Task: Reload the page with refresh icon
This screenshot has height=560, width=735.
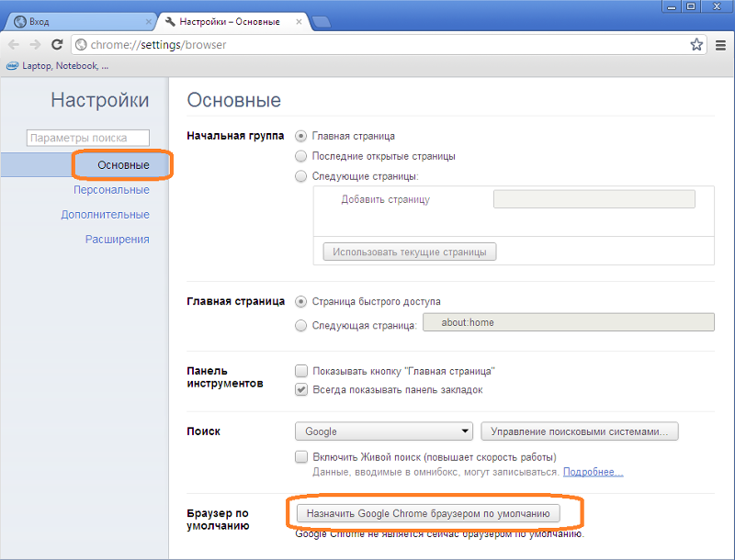Action: click(x=57, y=44)
